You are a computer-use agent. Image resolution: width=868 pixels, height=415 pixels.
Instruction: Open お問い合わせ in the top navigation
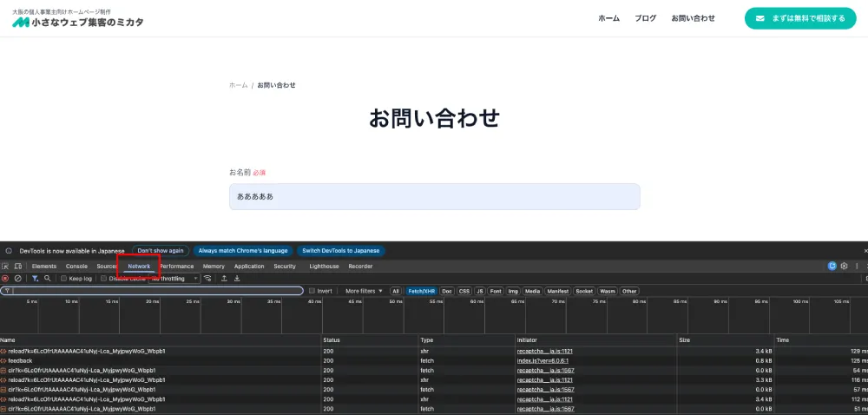[693, 18]
